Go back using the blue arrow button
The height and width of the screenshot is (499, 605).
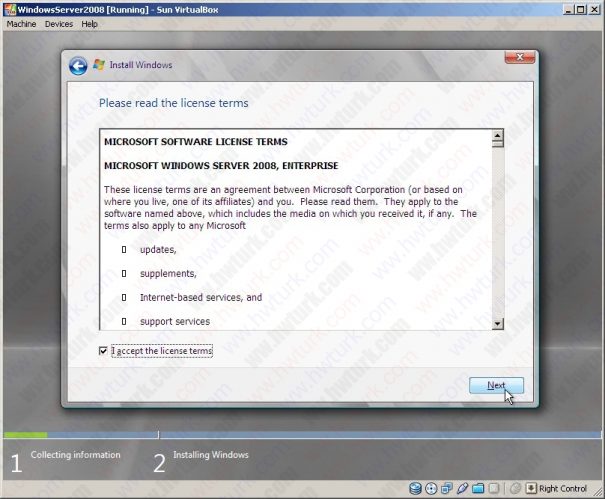click(78, 66)
